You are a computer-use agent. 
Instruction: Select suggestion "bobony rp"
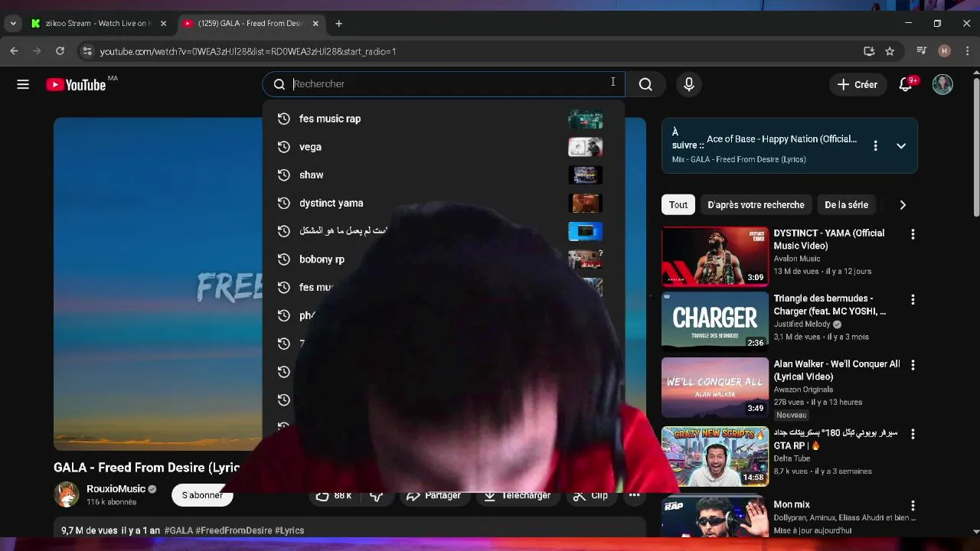pos(444,259)
